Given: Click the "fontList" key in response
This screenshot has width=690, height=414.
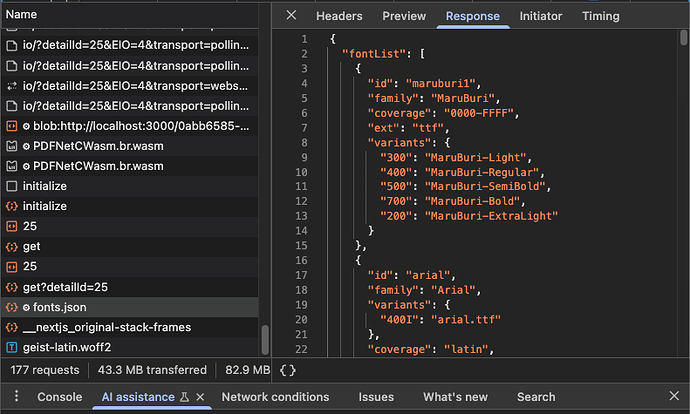Looking at the screenshot, I should [374, 54].
